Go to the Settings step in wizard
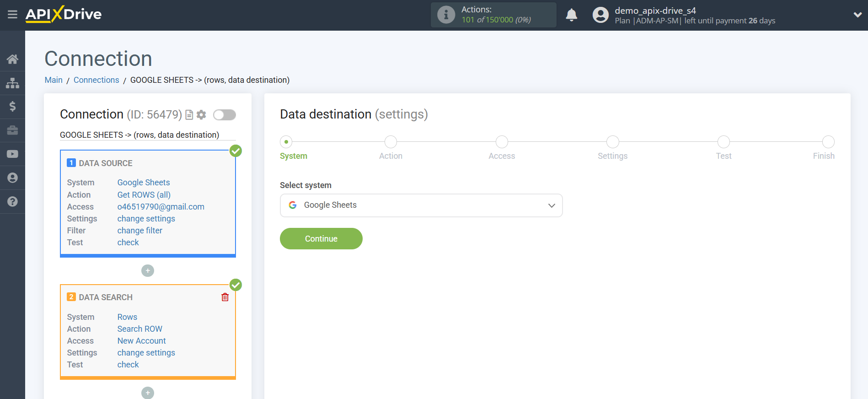The width and height of the screenshot is (868, 399). coord(612,142)
